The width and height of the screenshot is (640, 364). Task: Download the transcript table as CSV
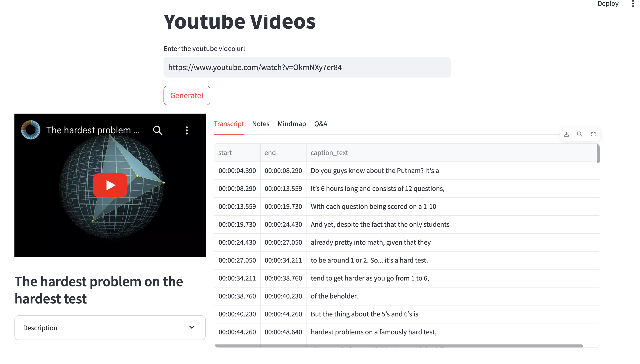(566, 134)
